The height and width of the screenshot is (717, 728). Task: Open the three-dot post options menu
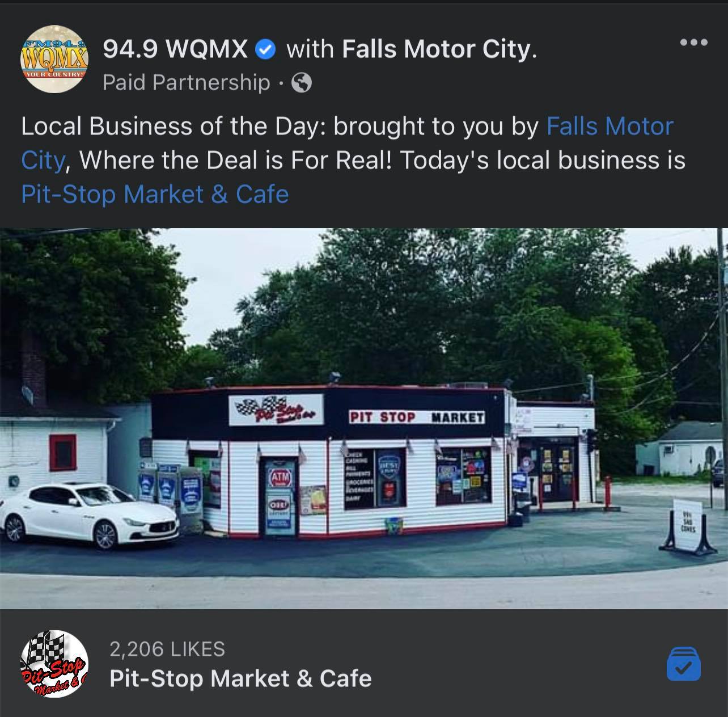(x=694, y=43)
